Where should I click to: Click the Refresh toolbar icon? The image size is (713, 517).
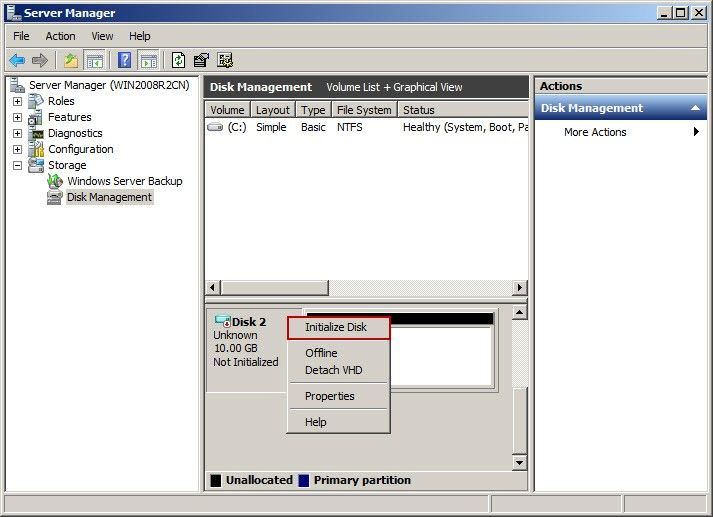178,60
